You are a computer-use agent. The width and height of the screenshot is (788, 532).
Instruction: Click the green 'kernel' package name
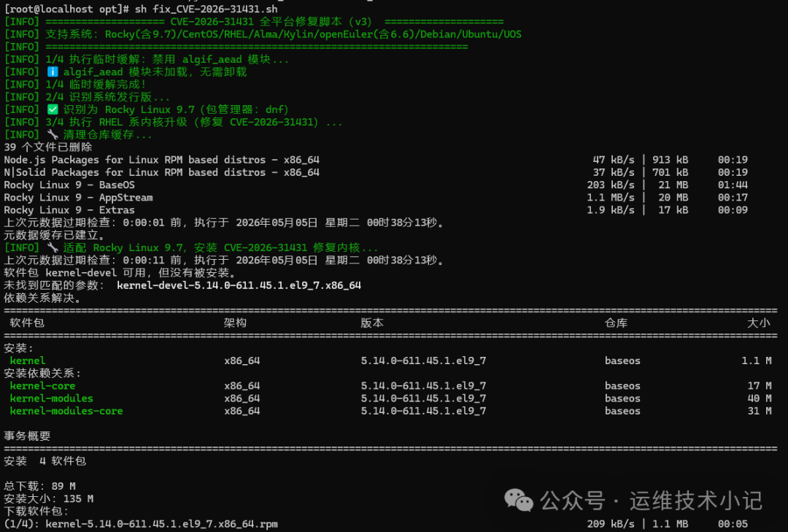click(28, 361)
